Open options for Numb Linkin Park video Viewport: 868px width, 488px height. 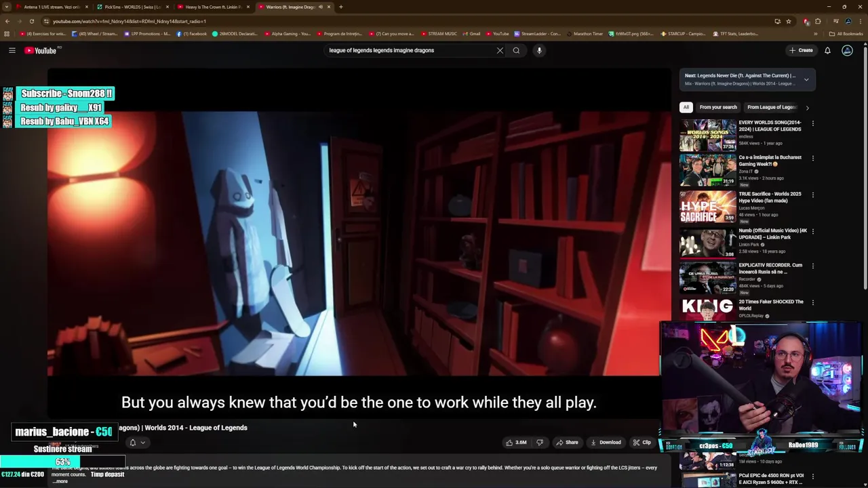click(x=812, y=231)
